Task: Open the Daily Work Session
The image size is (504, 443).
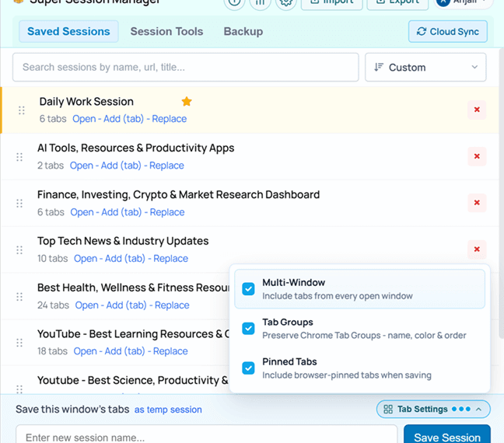Action: coord(84,119)
